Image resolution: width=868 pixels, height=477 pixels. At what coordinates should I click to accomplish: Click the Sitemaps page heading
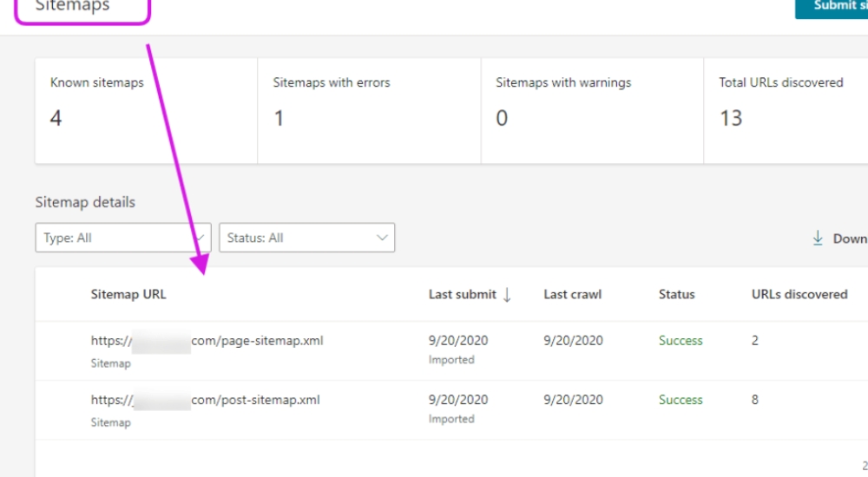point(73,6)
